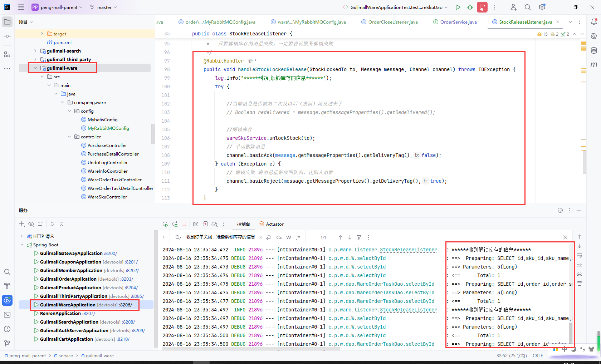Click the warnings indicator showing 15
The height and width of the screenshot is (364, 601).
pyautogui.click(x=542, y=34)
